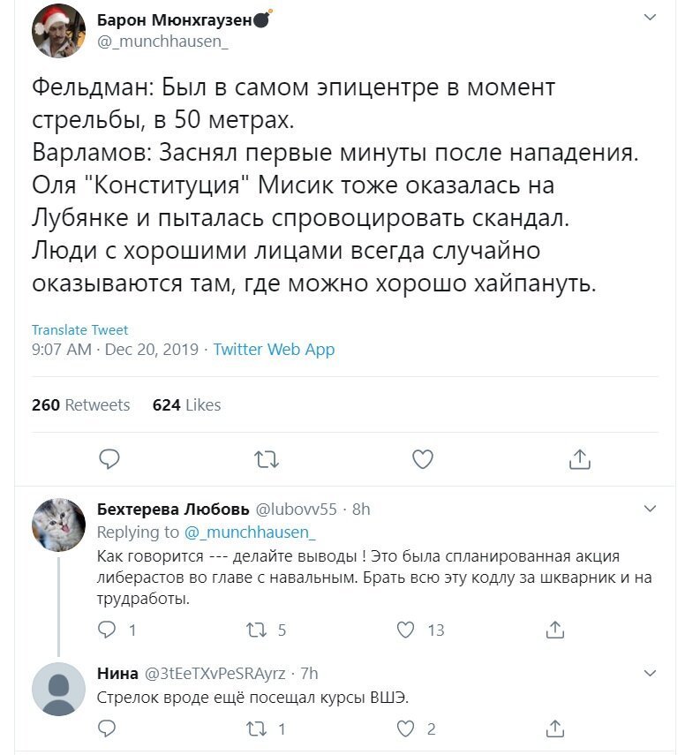View the 624 Likes list
This screenshot has width=700, height=755.
click(x=187, y=405)
